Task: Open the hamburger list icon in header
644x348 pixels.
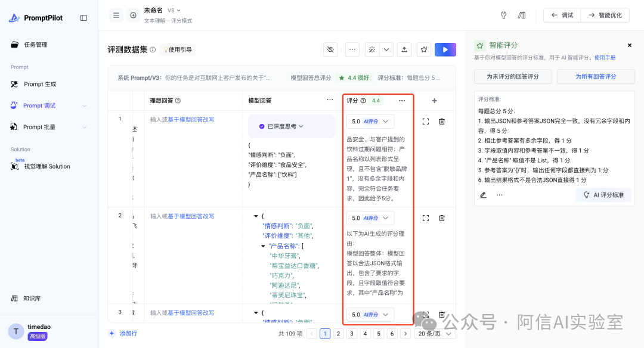Action: [x=116, y=15]
